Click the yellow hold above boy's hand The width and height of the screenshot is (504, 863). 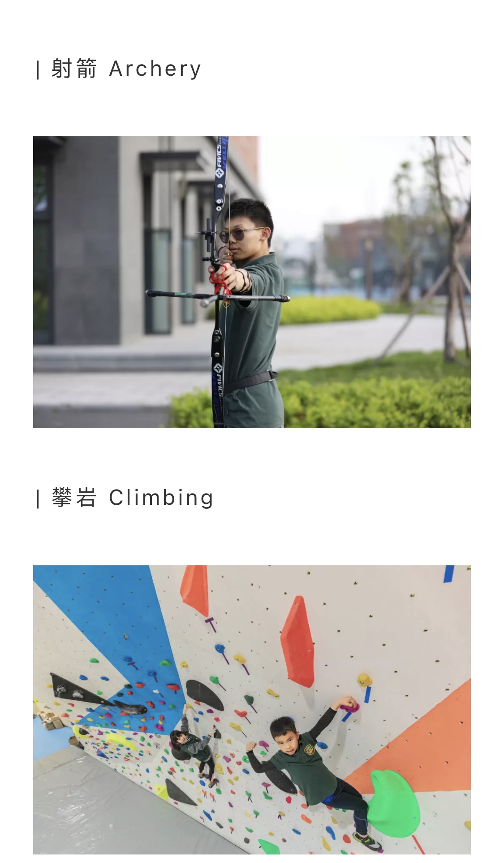click(364, 679)
